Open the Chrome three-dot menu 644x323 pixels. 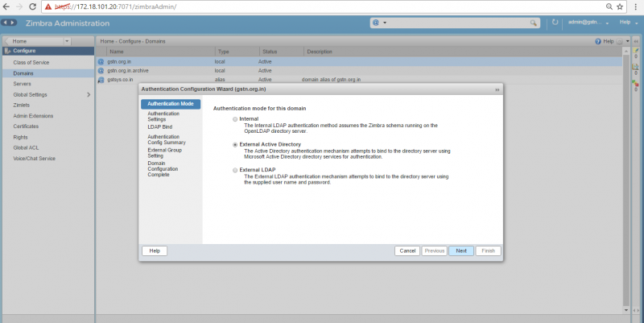[636, 6]
